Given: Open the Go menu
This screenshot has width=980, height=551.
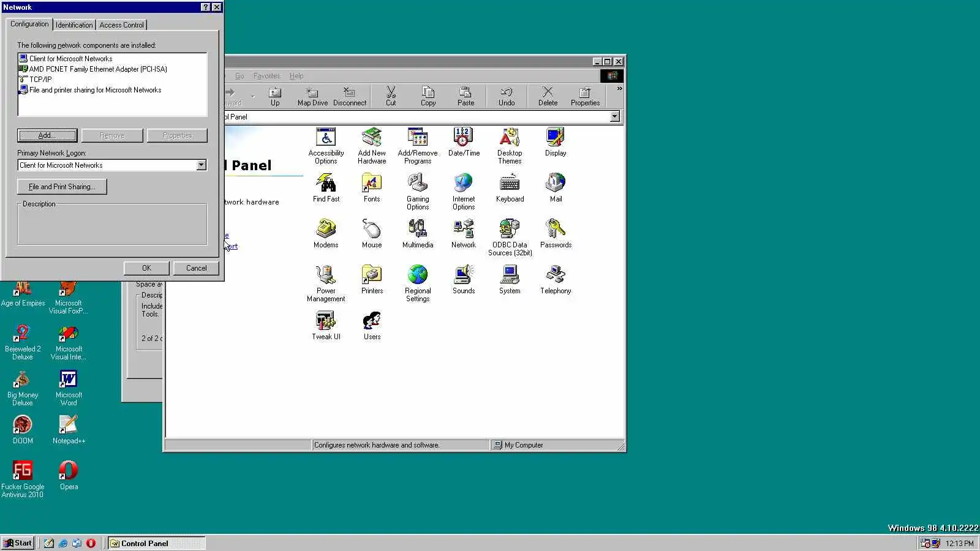Looking at the screenshot, I should pos(239,76).
